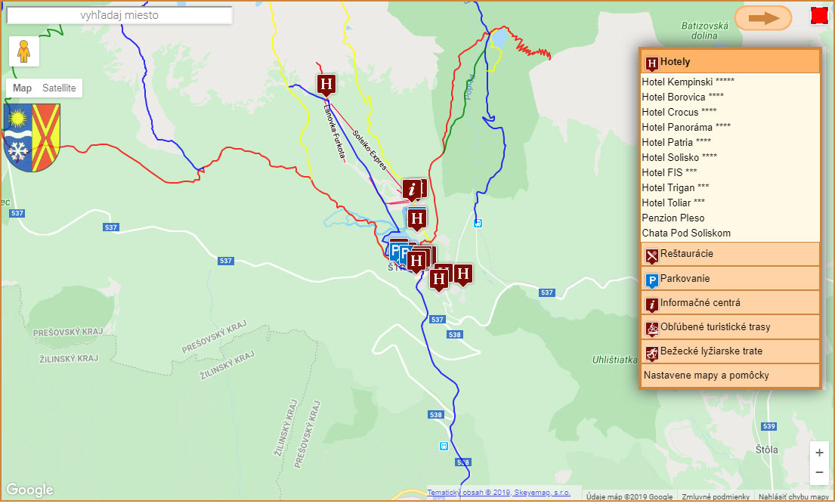This screenshot has height=504, width=835.
Task: Click the train station icon near route 538
Action: point(444,446)
